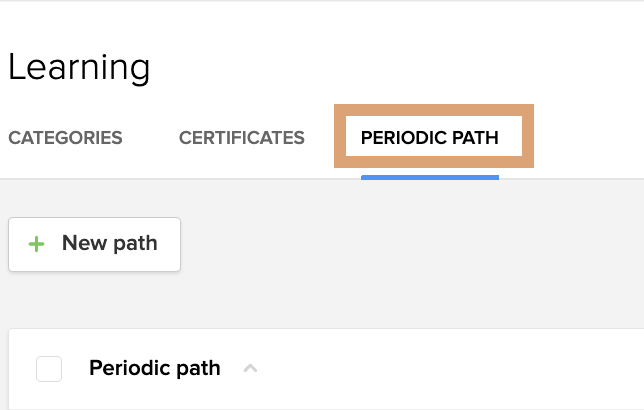
Task: Select all periodic paths via header checkbox
Action: pos(49,369)
